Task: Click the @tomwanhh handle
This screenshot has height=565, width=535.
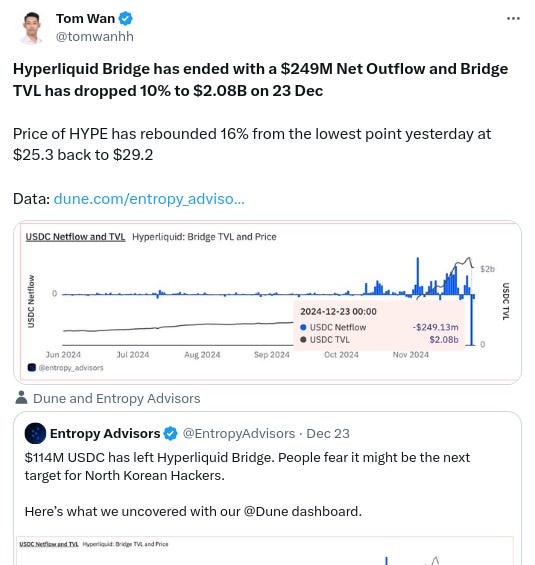Action: click(x=95, y=36)
